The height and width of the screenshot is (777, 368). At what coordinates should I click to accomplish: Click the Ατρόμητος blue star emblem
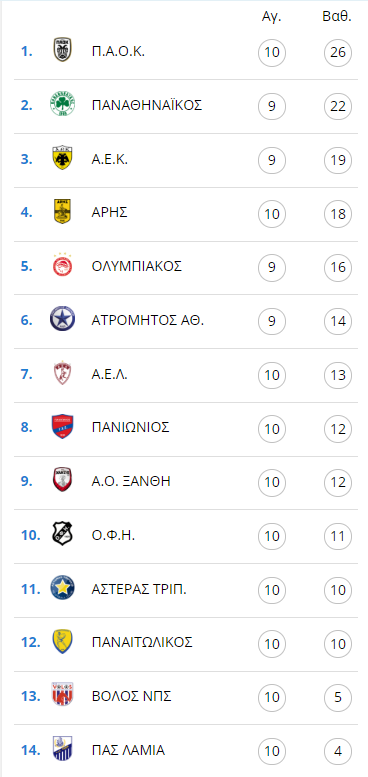coord(63,320)
